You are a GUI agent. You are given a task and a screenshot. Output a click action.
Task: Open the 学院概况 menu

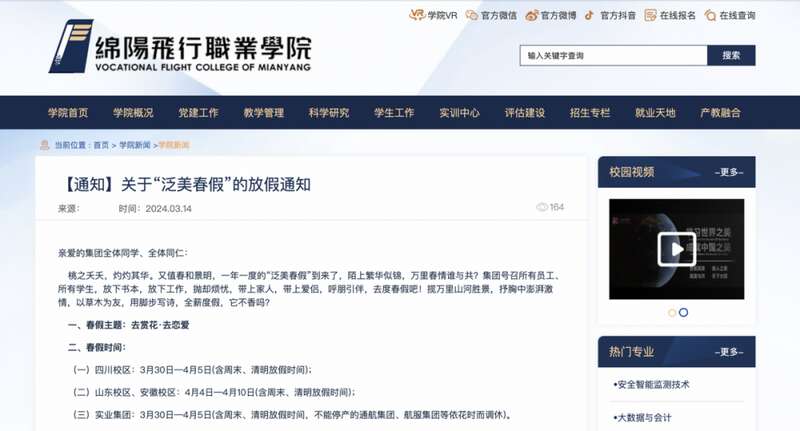133,113
